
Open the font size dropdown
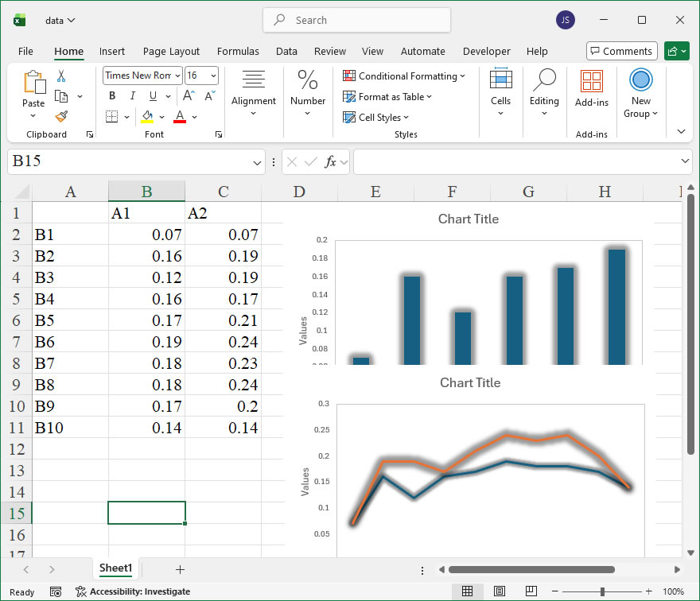(212, 76)
